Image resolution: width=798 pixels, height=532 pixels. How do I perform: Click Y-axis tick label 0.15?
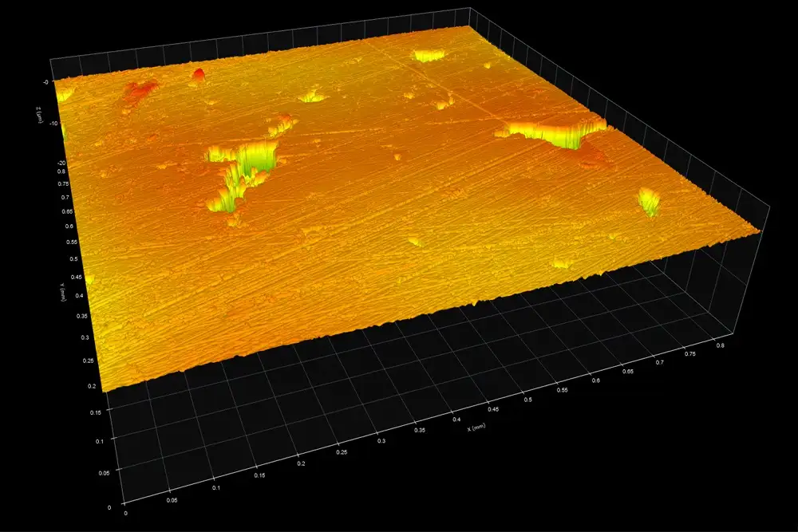95,412
